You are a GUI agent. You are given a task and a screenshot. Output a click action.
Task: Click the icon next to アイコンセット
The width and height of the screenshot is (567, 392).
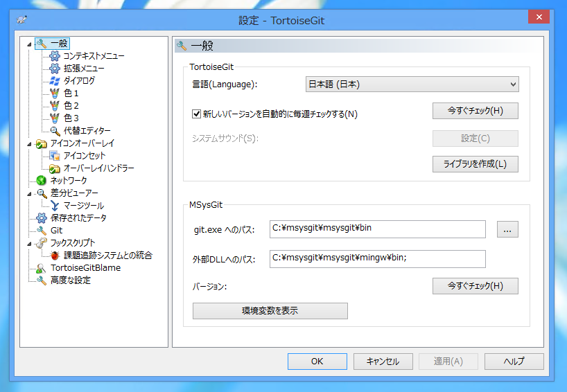55,156
